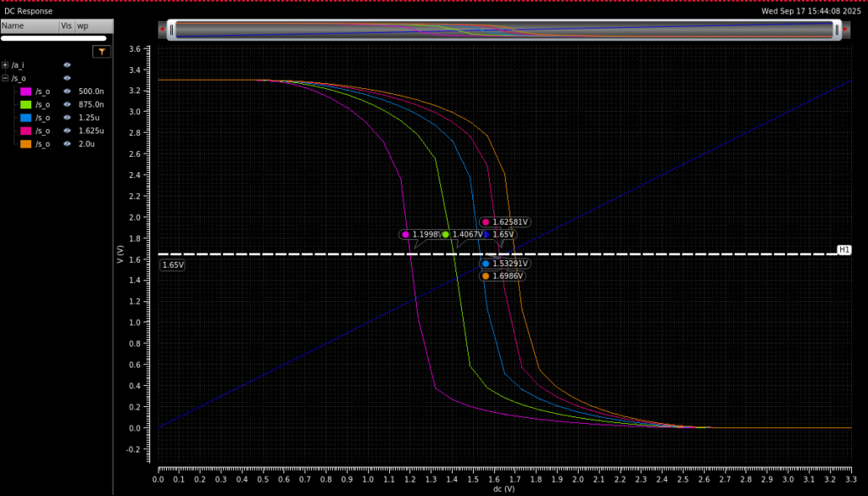The image size is (868, 496).
Task: Click the 1.53291V blue marker label
Action: (x=509, y=264)
